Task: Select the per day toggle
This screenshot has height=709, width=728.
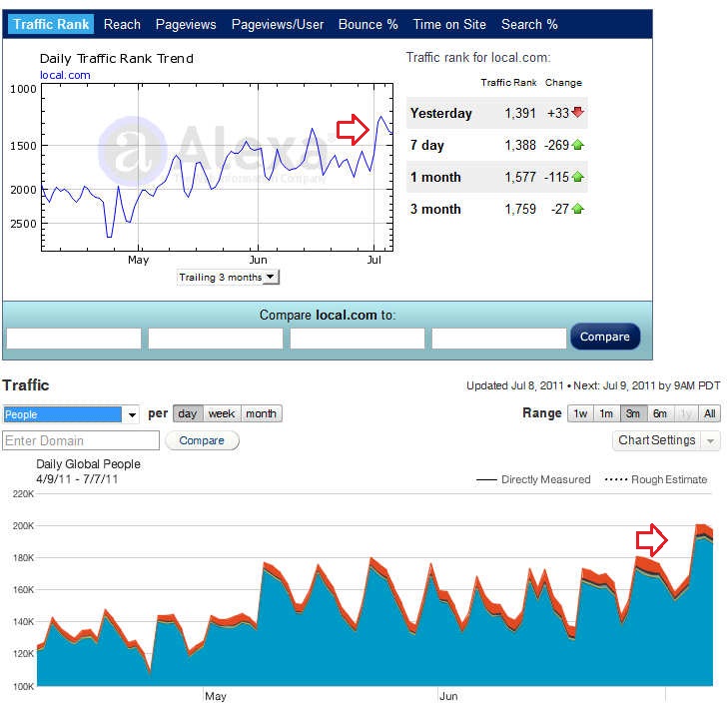Action: click(x=188, y=413)
